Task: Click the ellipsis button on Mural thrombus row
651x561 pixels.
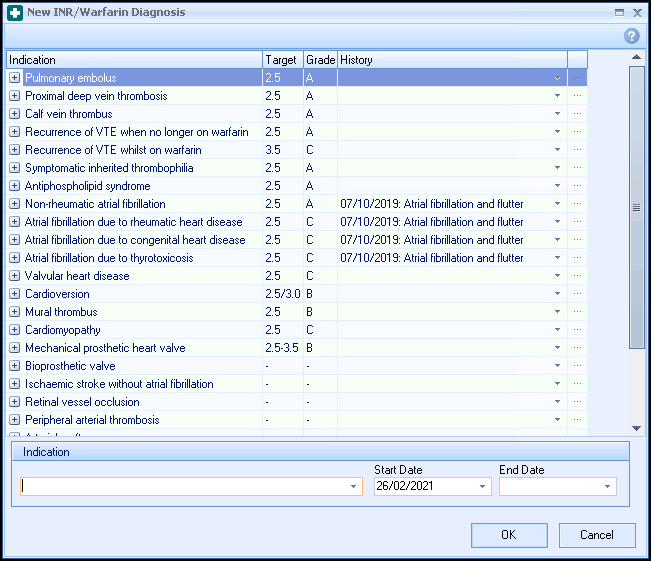Action: pos(577,312)
